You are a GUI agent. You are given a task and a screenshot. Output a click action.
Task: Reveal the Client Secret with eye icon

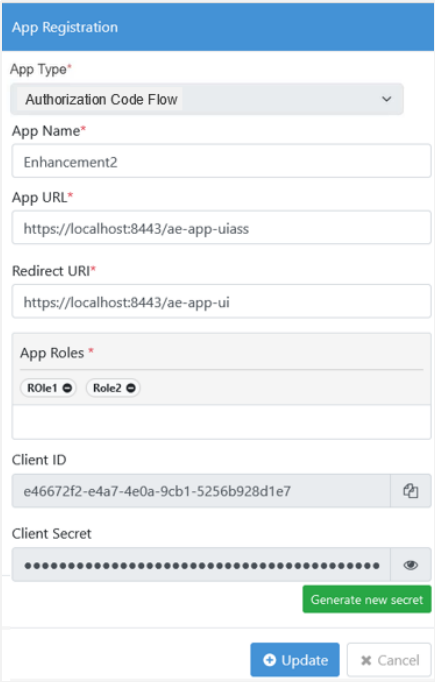pos(410,565)
